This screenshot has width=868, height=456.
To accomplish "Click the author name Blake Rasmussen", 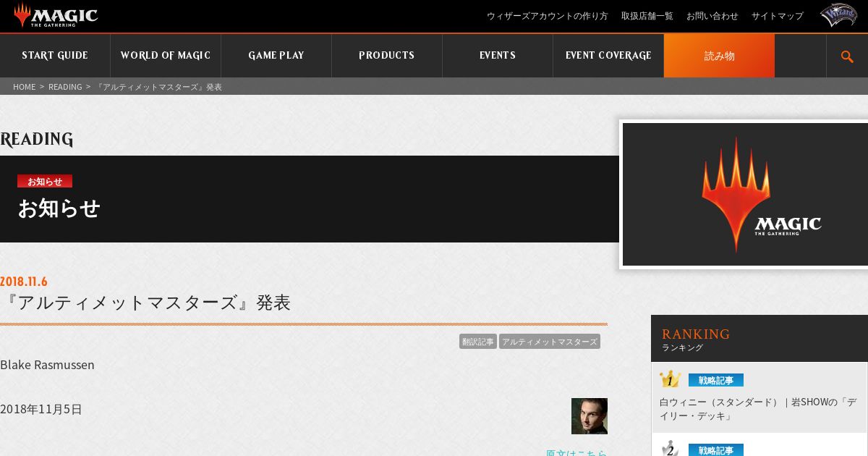I will point(47,365).
